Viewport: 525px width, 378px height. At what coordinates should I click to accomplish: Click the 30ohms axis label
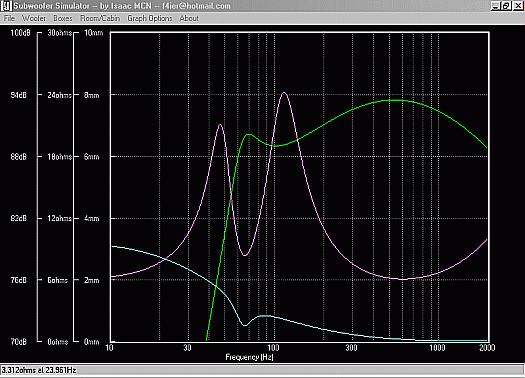pos(60,33)
